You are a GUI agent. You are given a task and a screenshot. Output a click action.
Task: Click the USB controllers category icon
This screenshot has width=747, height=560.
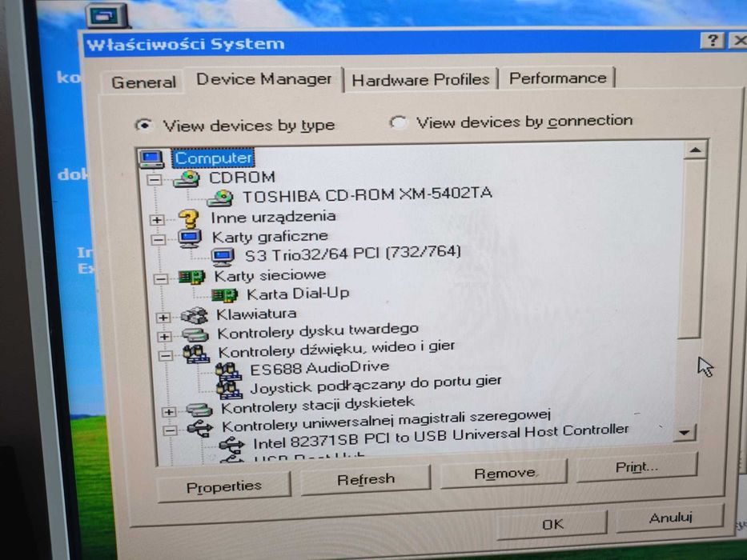pos(199,429)
